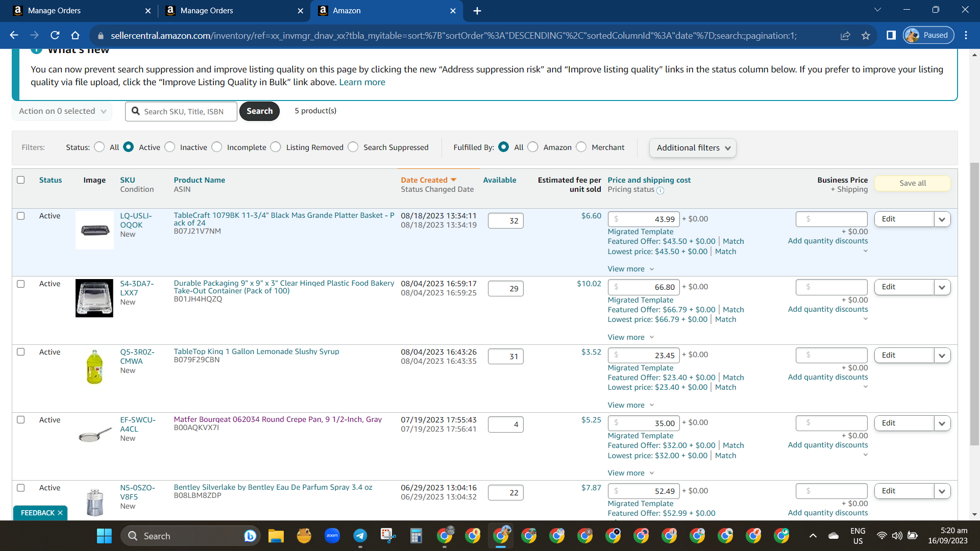Dismiss the FEEDBACK tab with its X
The width and height of the screenshot is (980, 551).
click(x=60, y=513)
